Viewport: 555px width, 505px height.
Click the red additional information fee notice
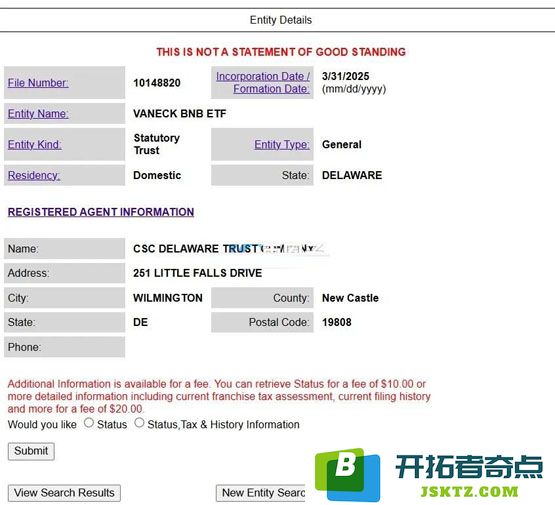pos(219,396)
